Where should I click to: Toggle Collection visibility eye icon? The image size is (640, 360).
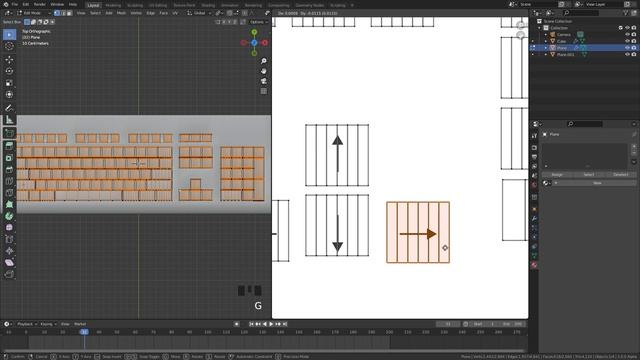pos(627,28)
